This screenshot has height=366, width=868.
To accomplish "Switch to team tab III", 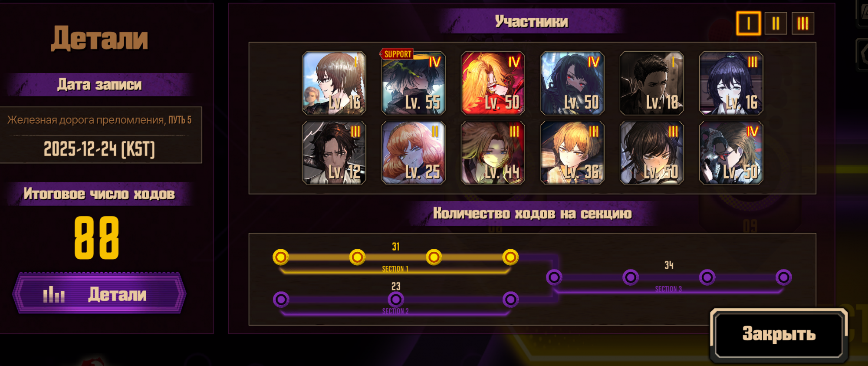I will pyautogui.click(x=803, y=23).
